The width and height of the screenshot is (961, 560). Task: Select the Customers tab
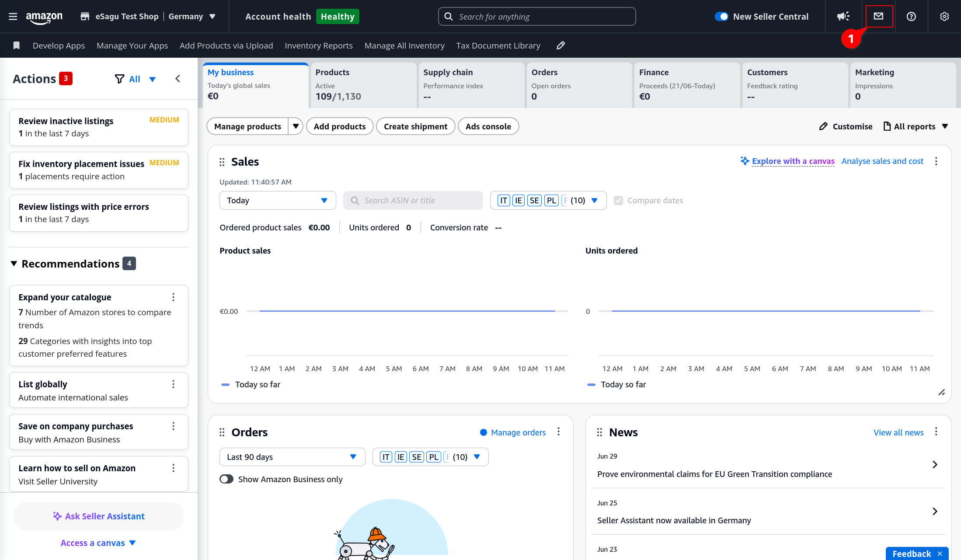795,85
